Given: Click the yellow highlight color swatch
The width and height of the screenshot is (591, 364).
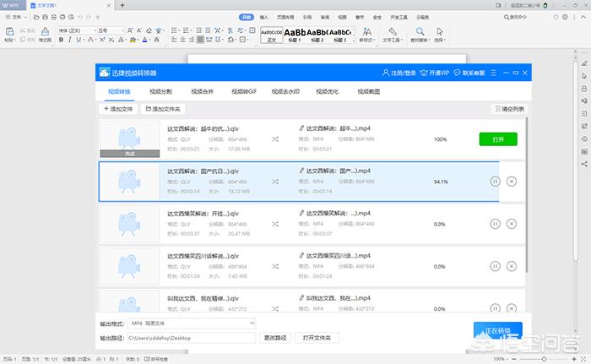Looking at the screenshot, I should (x=133, y=40).
